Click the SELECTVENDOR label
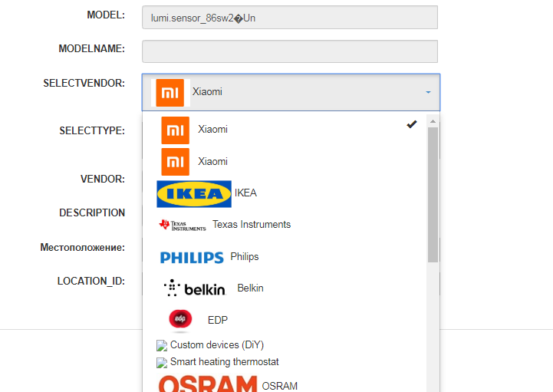Screen dimensions: 553x392 tap(84, 84)
